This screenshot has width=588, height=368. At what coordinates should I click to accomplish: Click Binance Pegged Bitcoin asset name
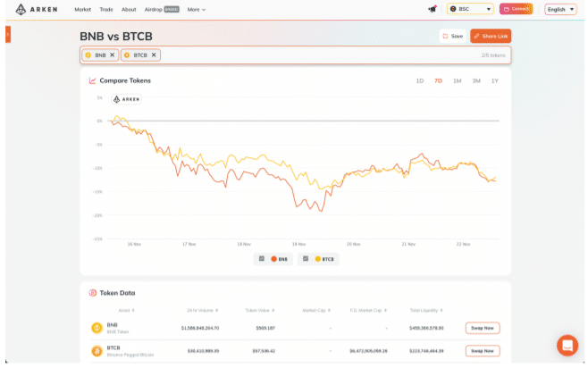coord(130,355)
